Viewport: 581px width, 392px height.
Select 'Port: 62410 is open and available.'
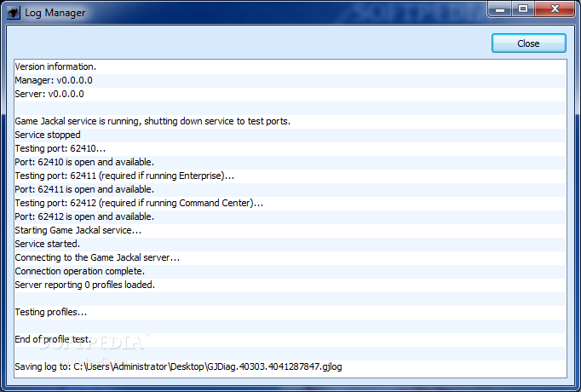[x=290, y=162]
